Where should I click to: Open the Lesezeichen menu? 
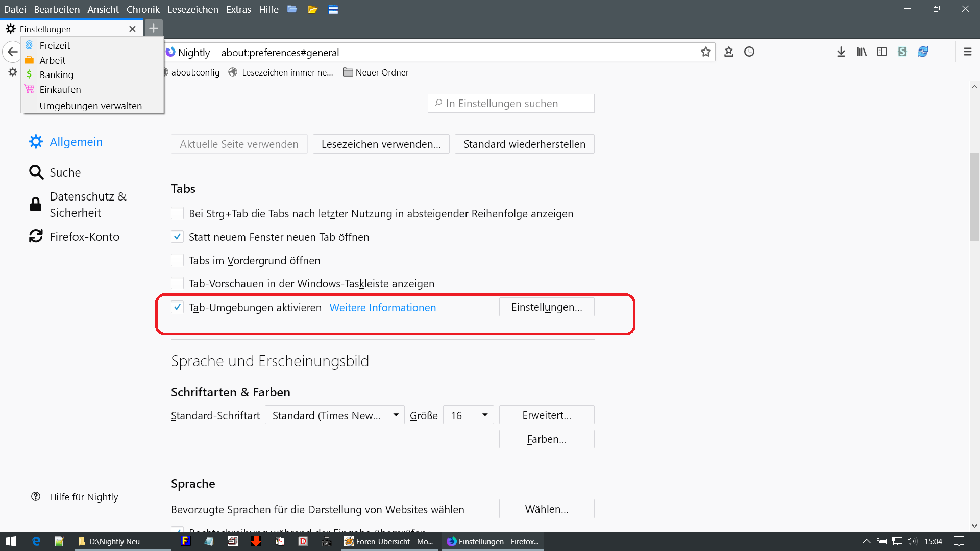click(x=192, y=9)
